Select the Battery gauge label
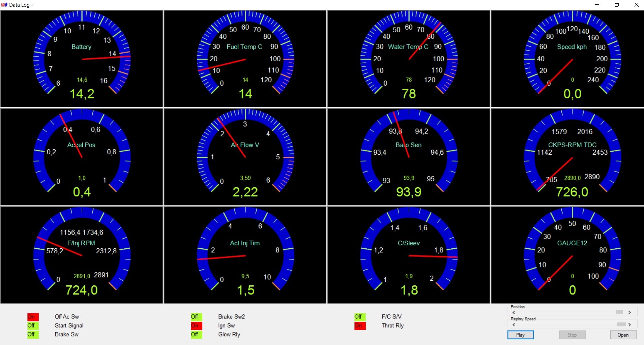Image resolution: width=644 pixels, height=345 pixels. tap(81, 47)
